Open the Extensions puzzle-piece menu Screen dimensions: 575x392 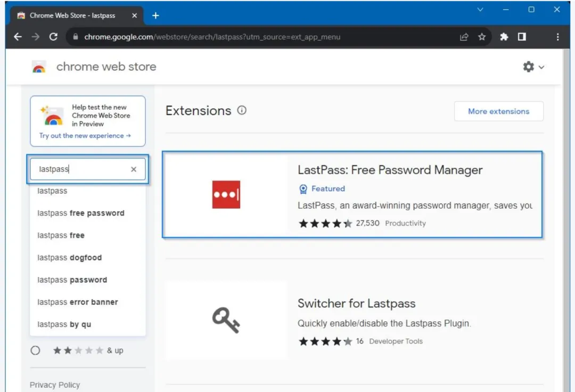(x=504, y=37)
